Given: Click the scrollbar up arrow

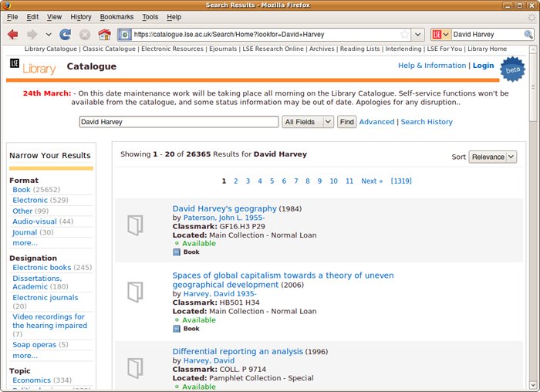Looking at the screenshot, I should coord(533,49).
